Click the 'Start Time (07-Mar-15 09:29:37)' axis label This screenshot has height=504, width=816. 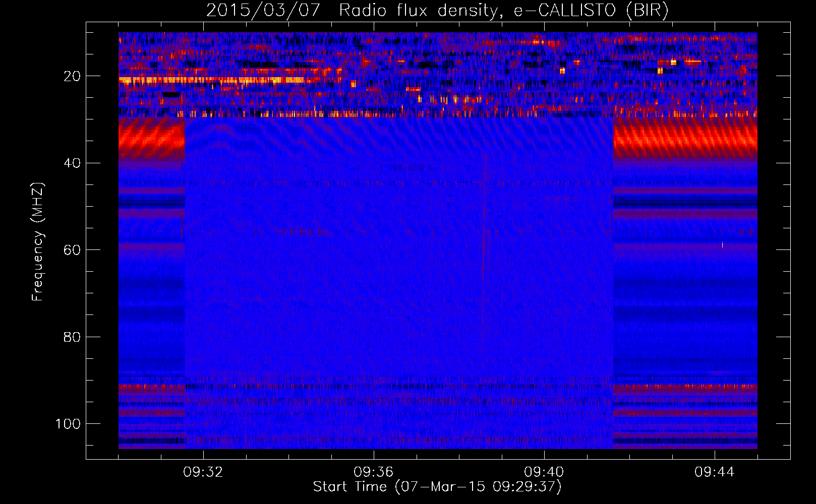[437, 487]
